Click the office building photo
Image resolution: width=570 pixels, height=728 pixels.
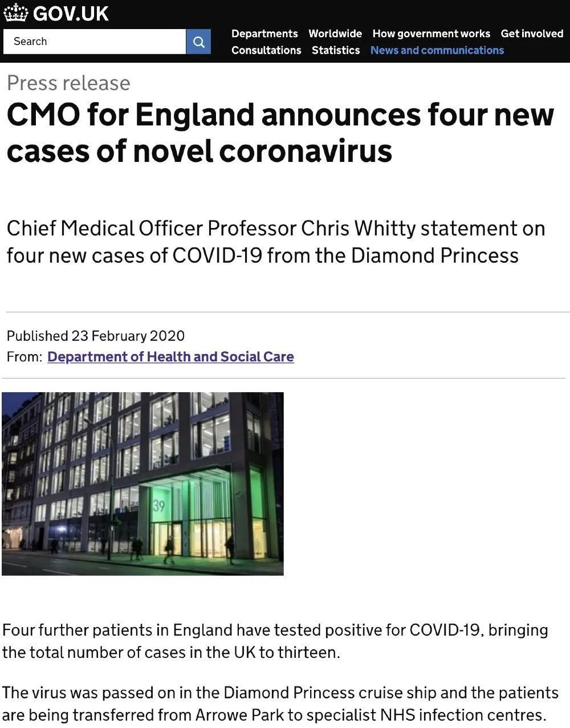click(142, 483)
